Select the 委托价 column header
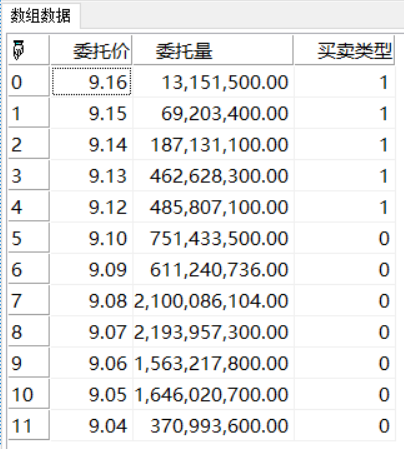The width and height of the screenshot is (404, 449). point(91,50)
